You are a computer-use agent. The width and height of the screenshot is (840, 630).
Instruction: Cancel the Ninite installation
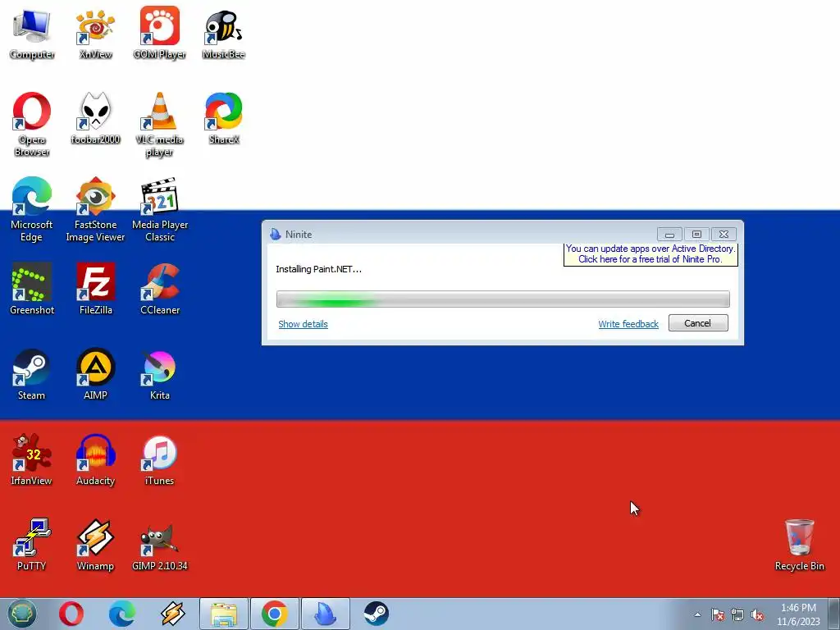[x=698, y=323]
